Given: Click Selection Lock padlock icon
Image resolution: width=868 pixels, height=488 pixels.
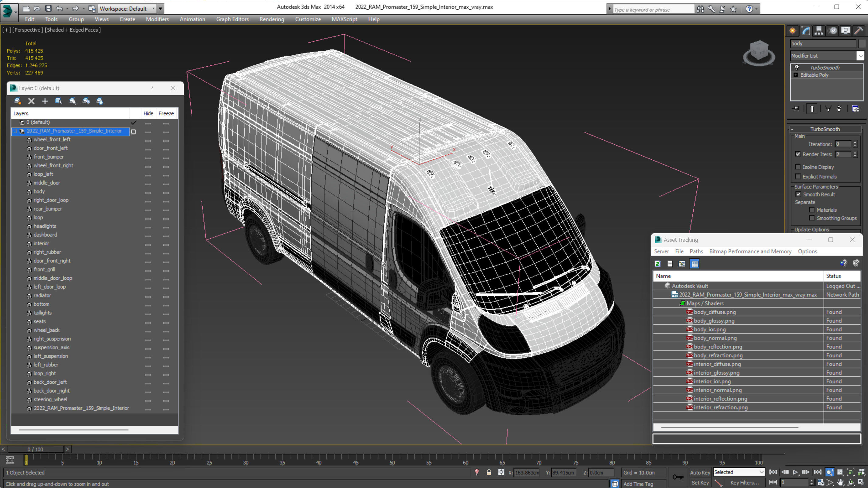Looking at the screenshot, I should click(489, 472).
